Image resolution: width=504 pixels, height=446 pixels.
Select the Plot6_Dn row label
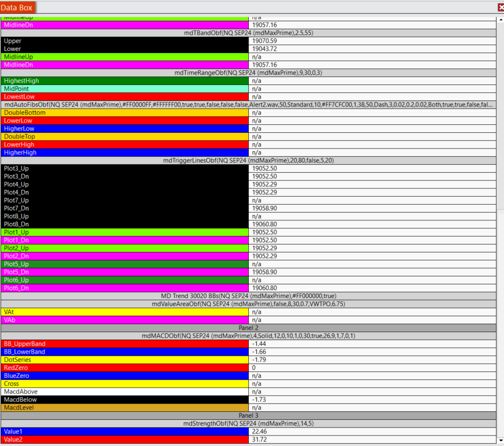[125, 288]
